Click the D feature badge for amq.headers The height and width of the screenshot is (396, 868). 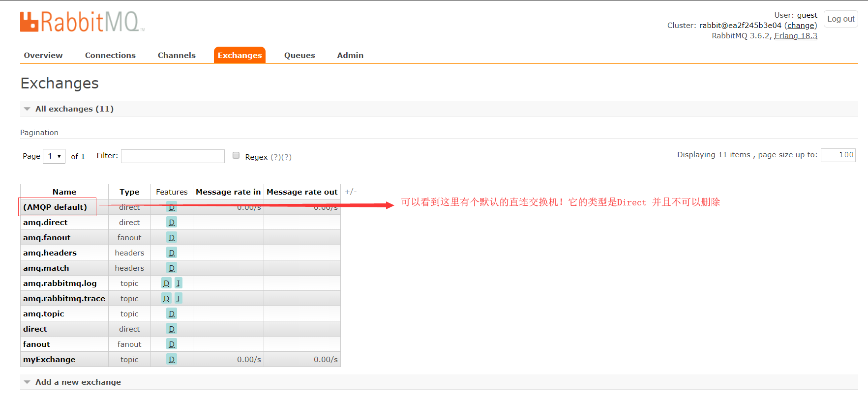172,253
